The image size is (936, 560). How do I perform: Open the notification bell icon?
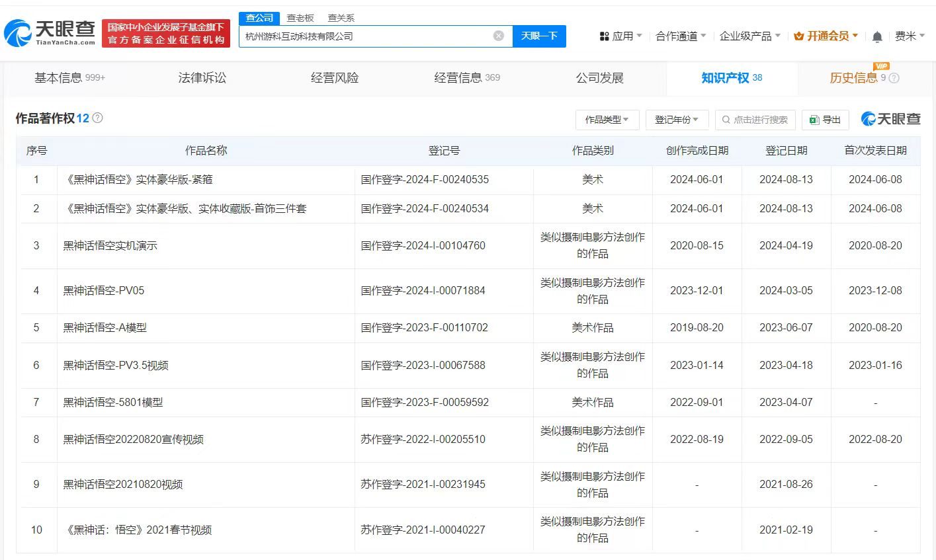(x=877, y=36)
